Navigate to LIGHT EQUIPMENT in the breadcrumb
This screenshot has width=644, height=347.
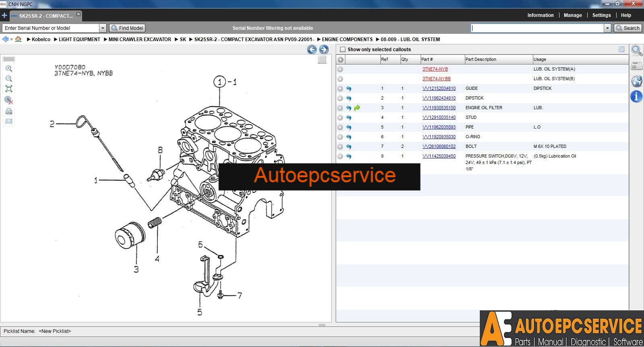click(x=79, y=39)
